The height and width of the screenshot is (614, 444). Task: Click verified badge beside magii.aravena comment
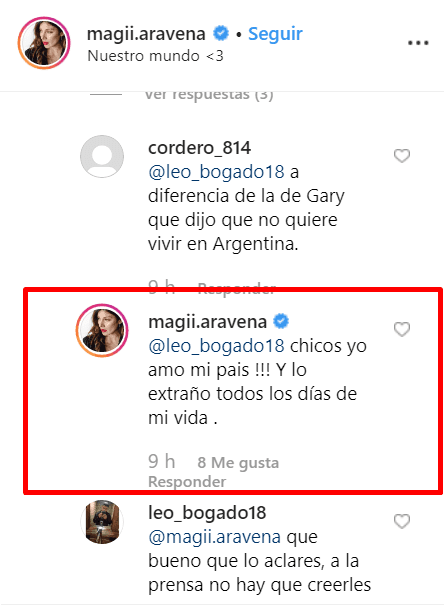click(x=281, y=321)
